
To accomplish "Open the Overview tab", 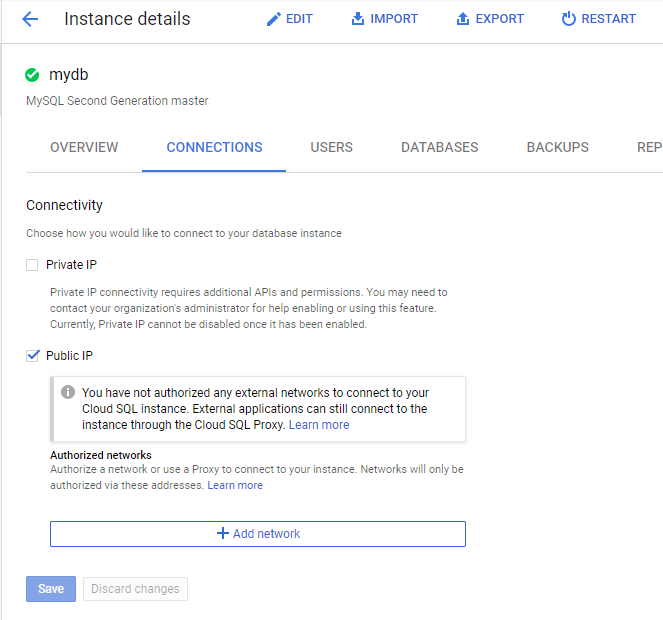I will 84,147.
